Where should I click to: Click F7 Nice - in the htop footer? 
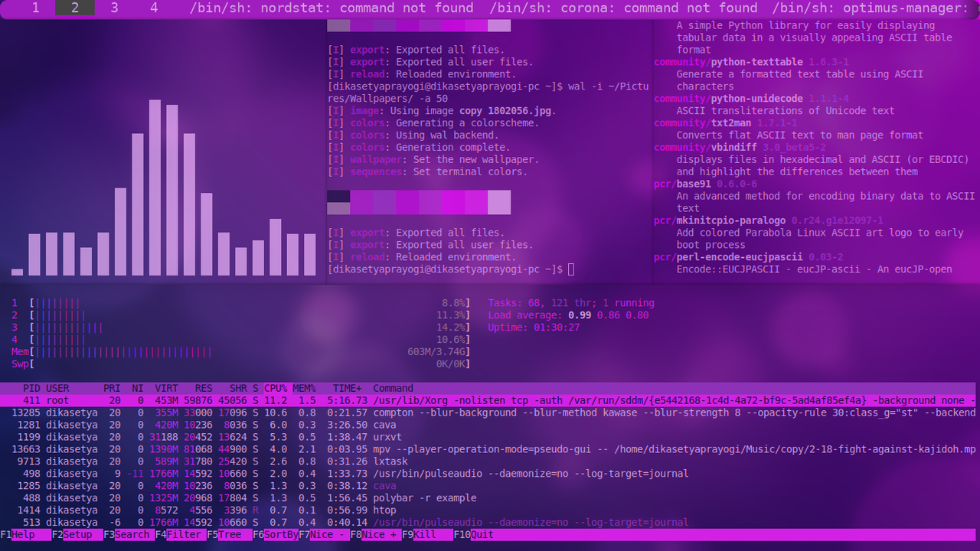point(324,535)
